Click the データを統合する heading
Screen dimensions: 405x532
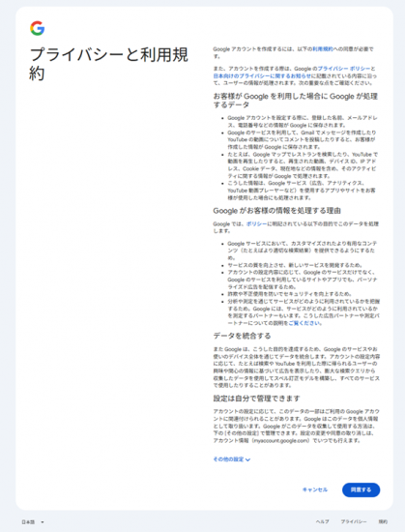coord(242,336)
